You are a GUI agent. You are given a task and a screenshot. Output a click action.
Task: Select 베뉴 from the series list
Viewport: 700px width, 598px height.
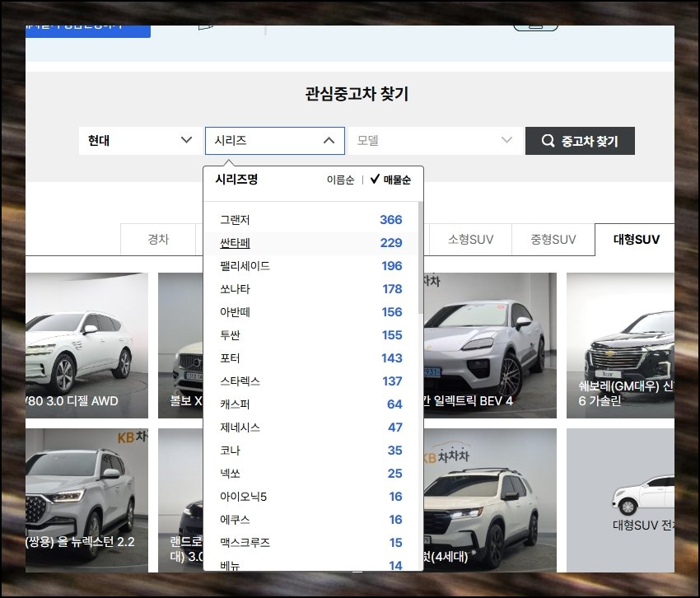click(x=310, y=565)
